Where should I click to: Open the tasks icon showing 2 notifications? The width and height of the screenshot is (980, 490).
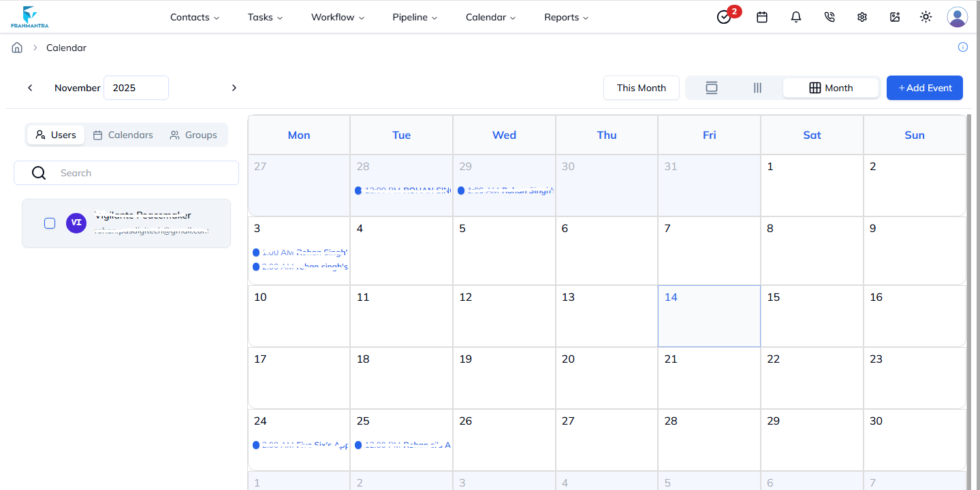(724, 17)
